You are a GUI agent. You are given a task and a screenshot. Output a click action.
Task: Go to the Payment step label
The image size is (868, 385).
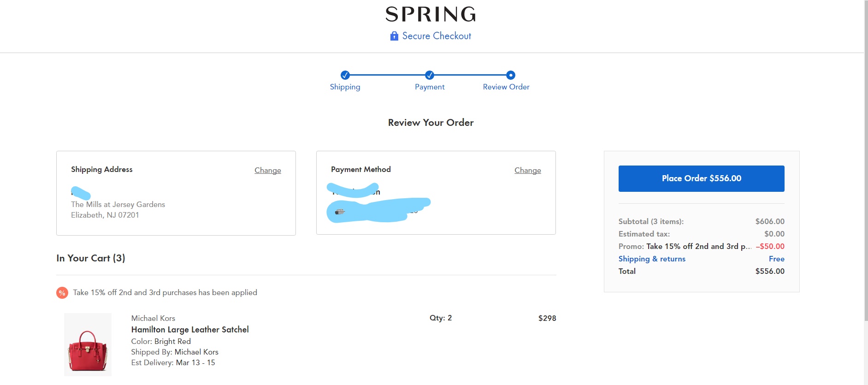(430, 87)
